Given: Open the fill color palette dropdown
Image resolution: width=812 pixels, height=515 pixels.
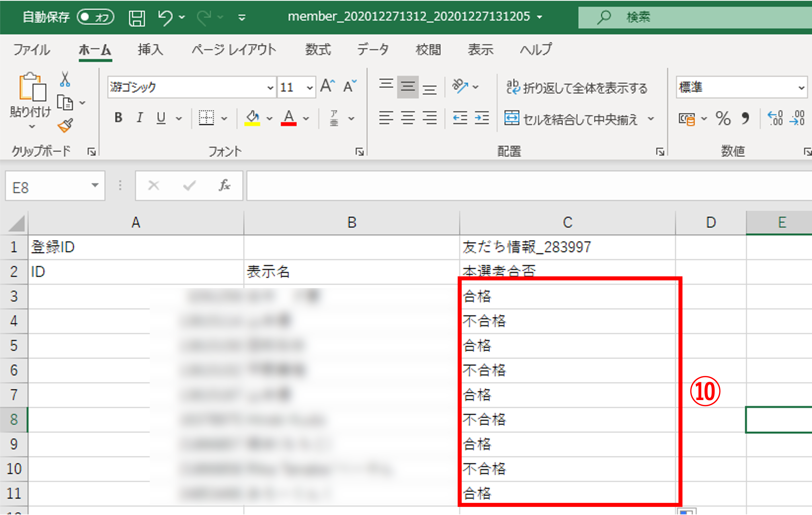Looking at the screenshot, I should click(270, 118).
